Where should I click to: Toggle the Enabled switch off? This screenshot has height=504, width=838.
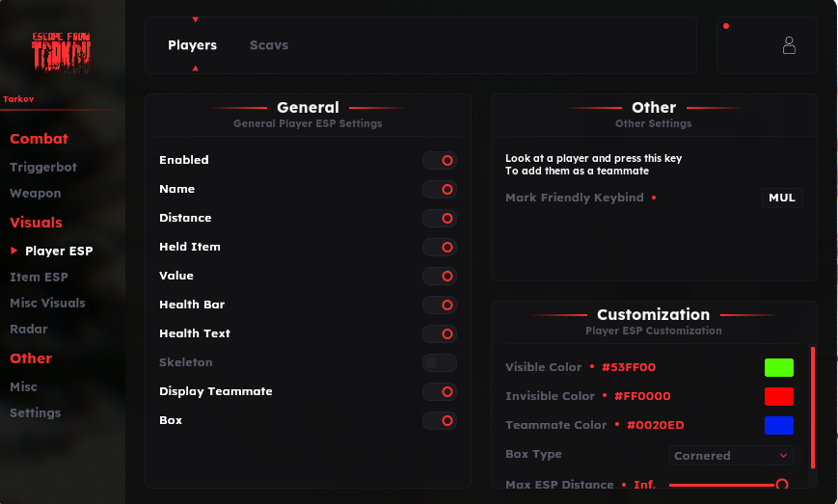click(440, 161)
